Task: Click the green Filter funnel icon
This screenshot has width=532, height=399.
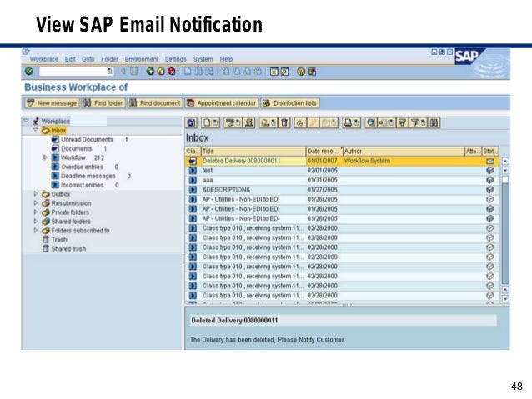Action: pyautogui.click(x=402, y=122)
